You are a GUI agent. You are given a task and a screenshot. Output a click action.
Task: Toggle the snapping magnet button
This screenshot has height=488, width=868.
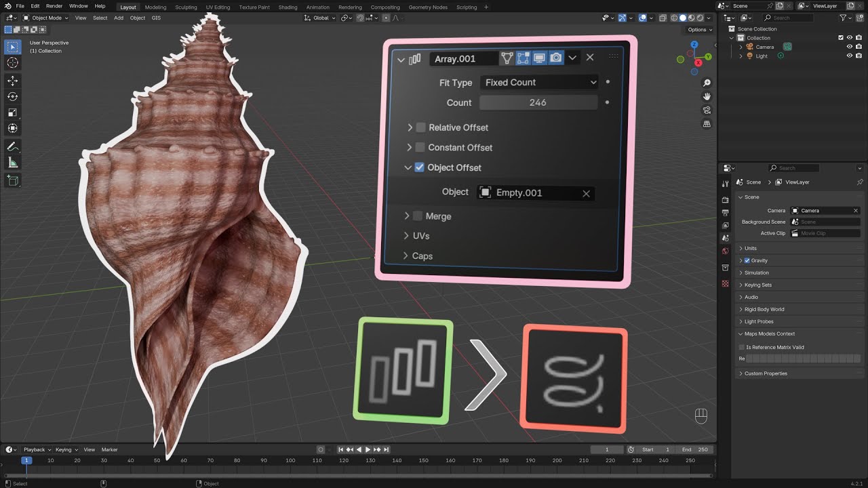[x=361, y=18]
